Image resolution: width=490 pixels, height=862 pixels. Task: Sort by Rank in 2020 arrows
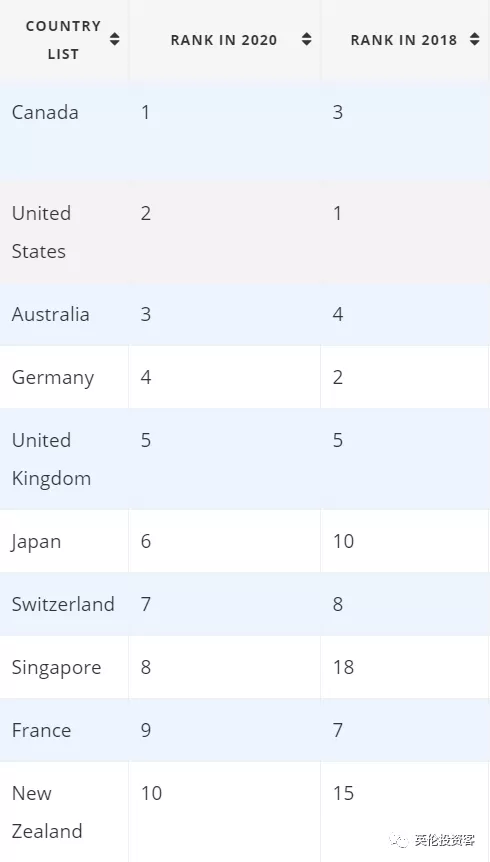click(x=307, y=40)
